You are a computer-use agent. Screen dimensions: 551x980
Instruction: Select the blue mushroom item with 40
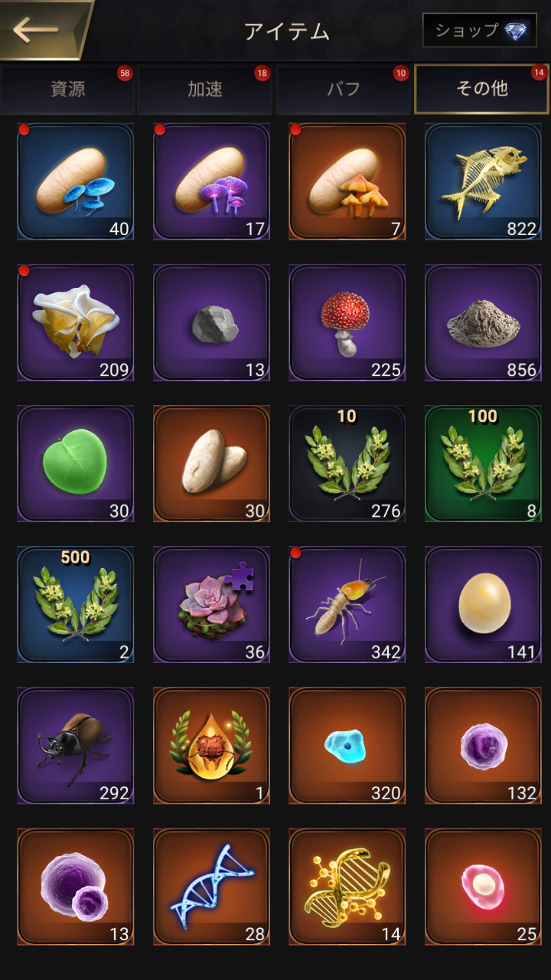point(76,181)
